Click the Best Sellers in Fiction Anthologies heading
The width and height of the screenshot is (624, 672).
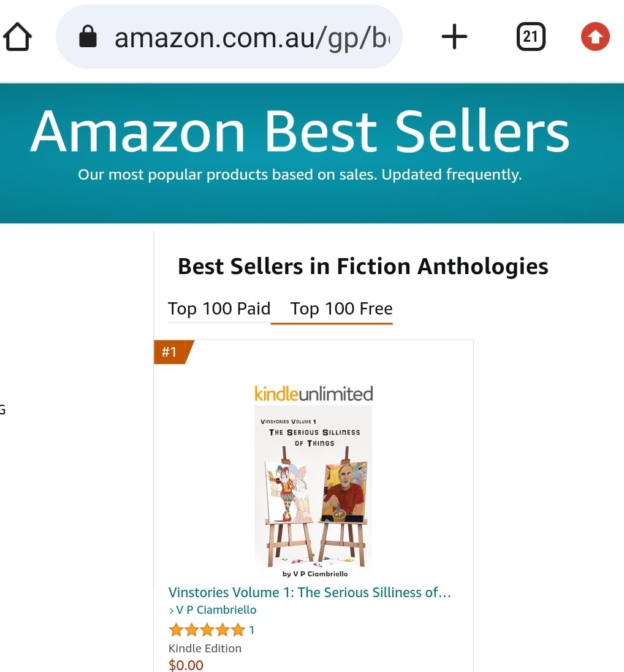pos(363,267)
